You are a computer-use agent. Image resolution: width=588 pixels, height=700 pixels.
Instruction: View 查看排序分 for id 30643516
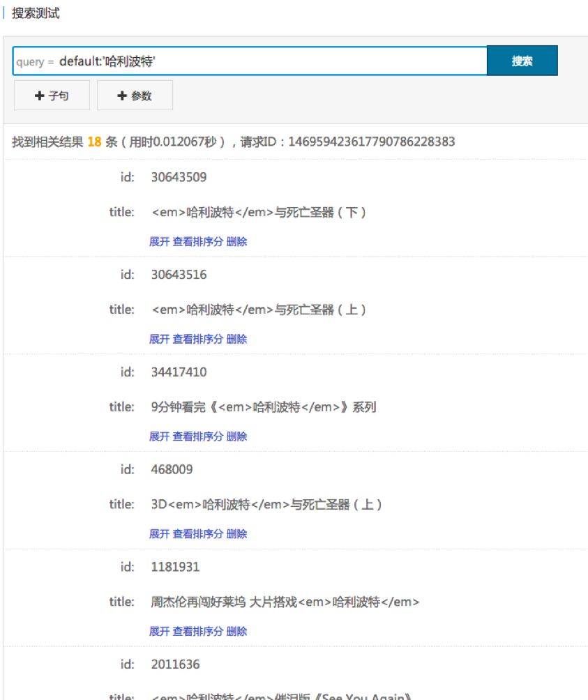[198, 340]
